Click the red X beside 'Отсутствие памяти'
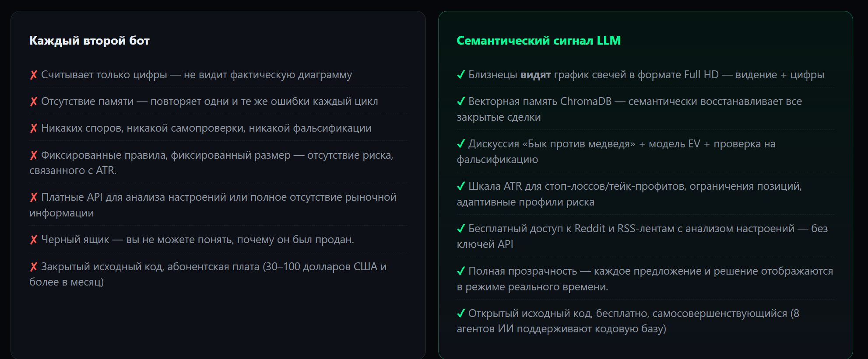868x359 pixels. (34, 102)
